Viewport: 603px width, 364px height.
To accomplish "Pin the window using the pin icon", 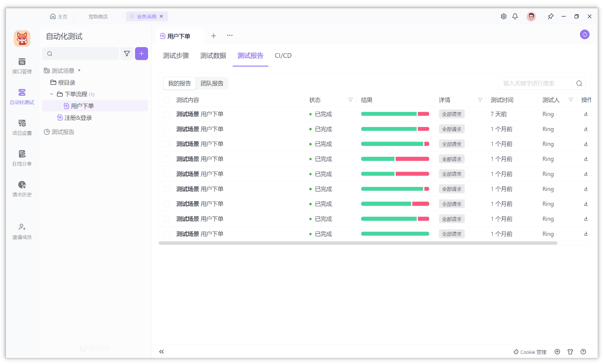I will point(550,16).
